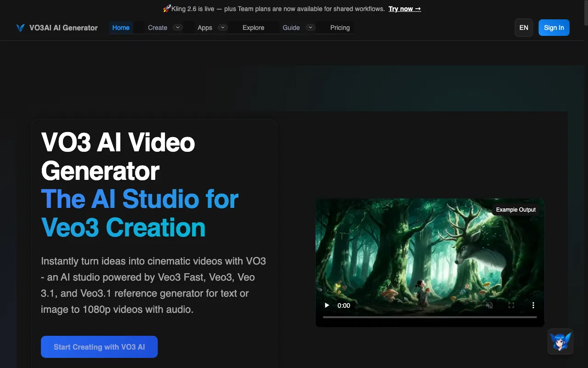The height and width of the screenshot is (368, 588).
Task: Seek along the video progress bar
Action: [x=430, y=317]
